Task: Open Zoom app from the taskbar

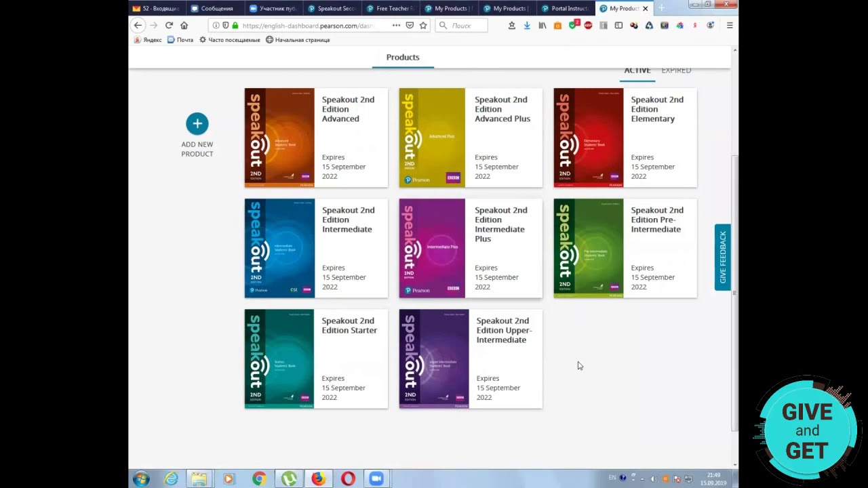Action: click(x=376, y=479)
